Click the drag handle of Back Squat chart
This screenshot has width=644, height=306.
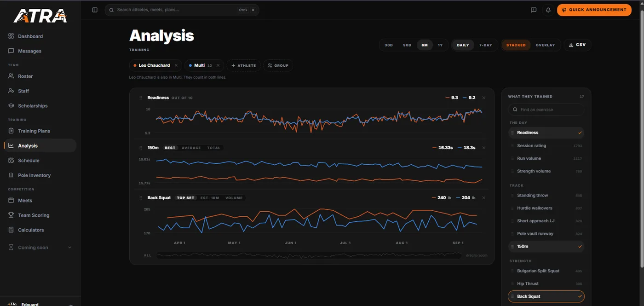[x=141, y=198]
